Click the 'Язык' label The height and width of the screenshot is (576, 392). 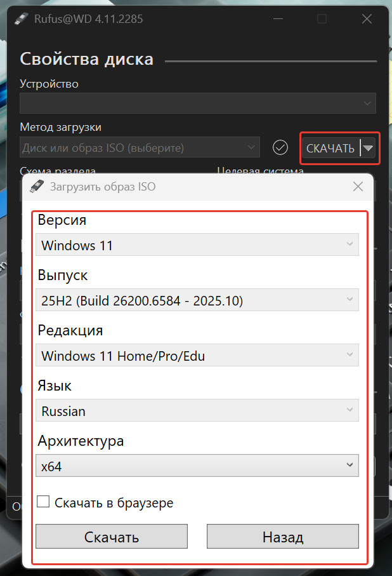coord(55,385)
